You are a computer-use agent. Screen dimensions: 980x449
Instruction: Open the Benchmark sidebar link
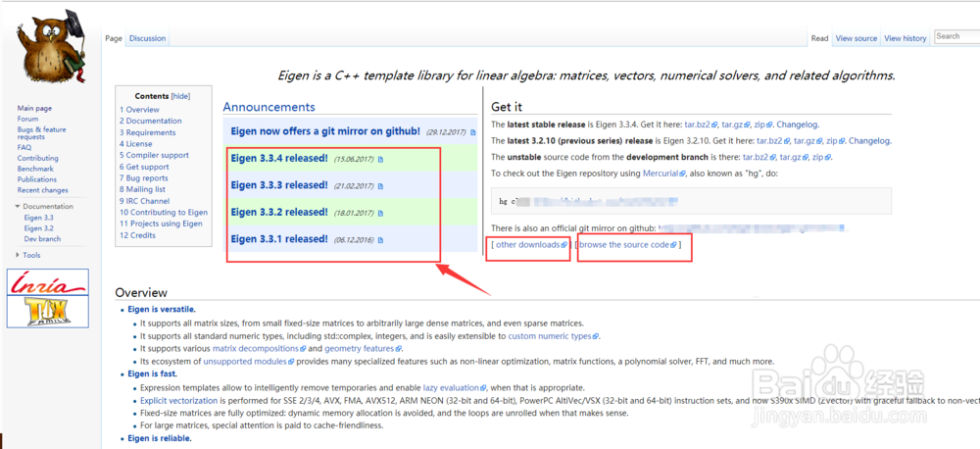pyautogui.click(x=35, y=169)
